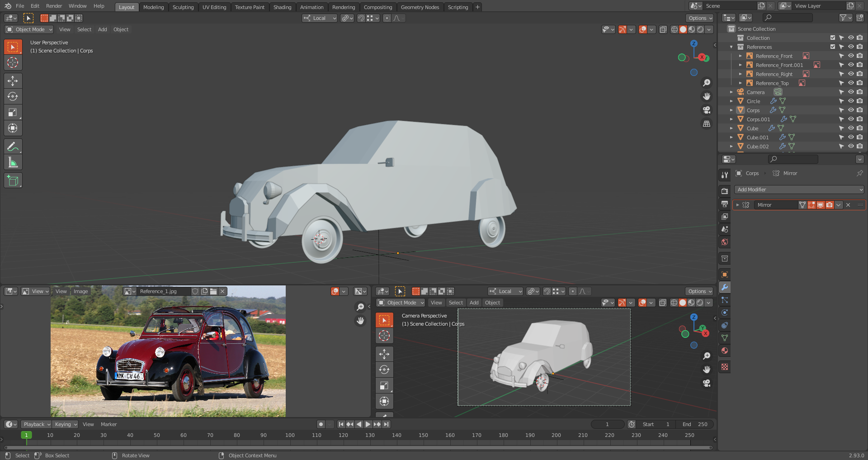Toggle camera view icon in main viewport
This screenshot has width=868, height=460.
coord(706,110)
